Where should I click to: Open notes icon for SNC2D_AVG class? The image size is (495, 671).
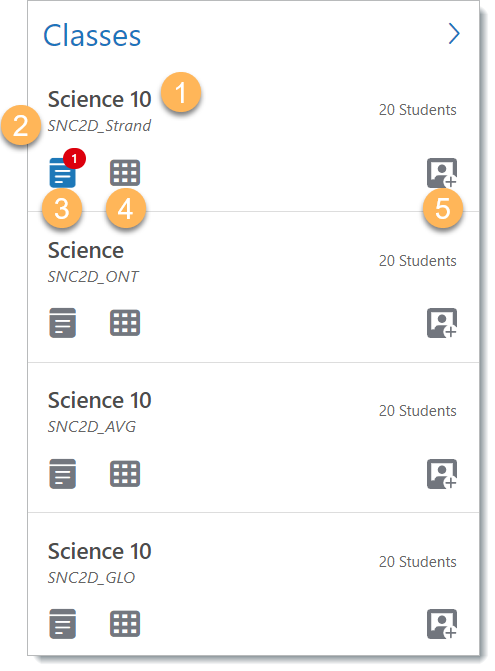(62, 474)
